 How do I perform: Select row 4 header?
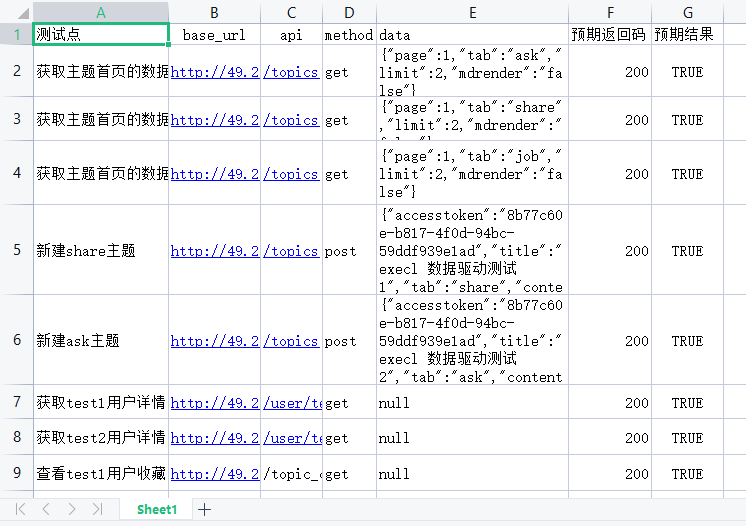click(17, 173)
